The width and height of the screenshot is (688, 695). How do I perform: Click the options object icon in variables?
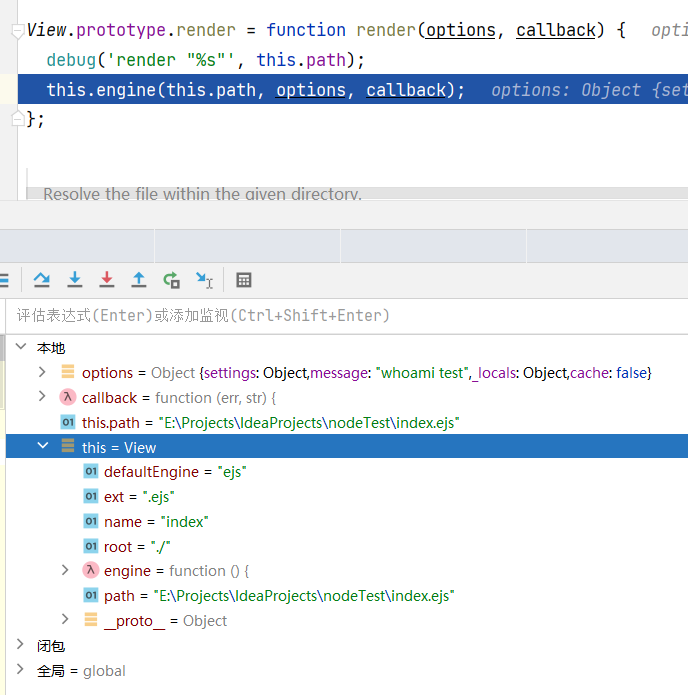[68, 371]
